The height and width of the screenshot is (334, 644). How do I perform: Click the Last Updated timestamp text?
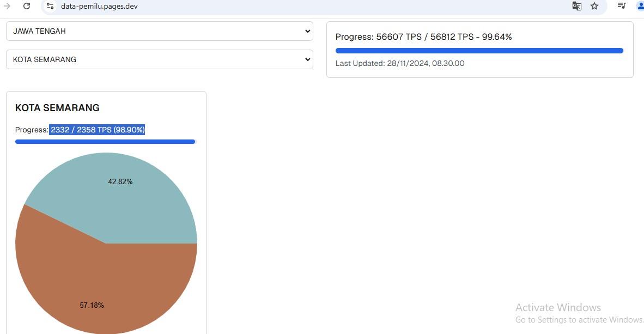click(400, 63)
